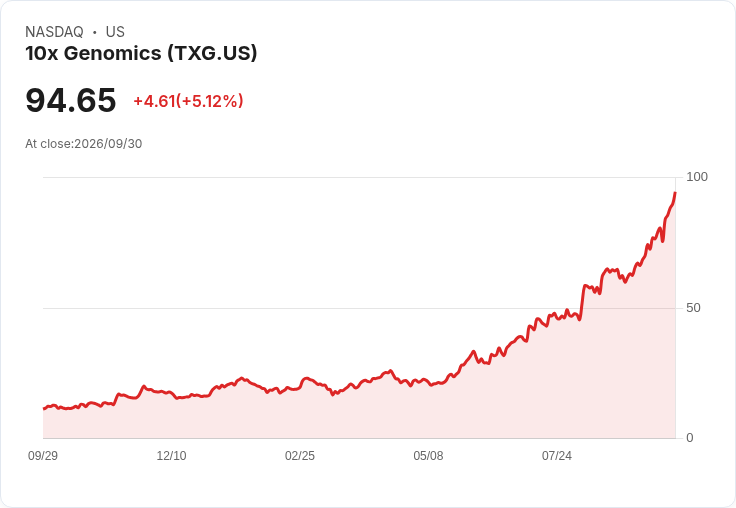Click the starting point of the price line
This screenshot has height=508, width=736.
(44, 408)
